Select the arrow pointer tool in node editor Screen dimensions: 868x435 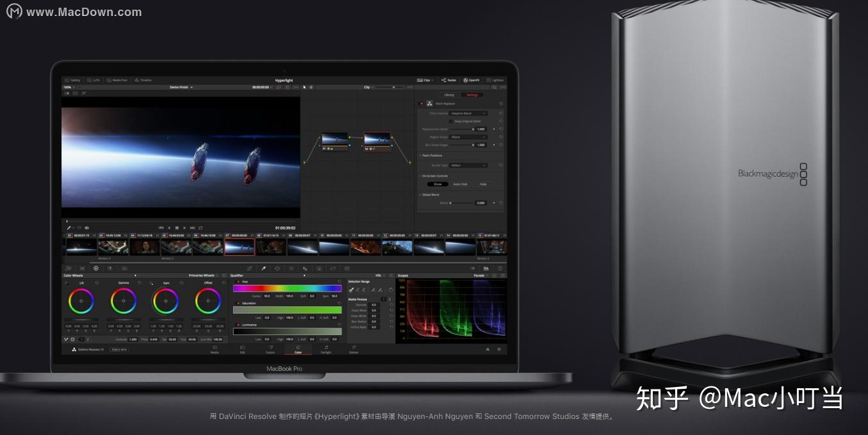pyautogui.click(x=304, y=87)
